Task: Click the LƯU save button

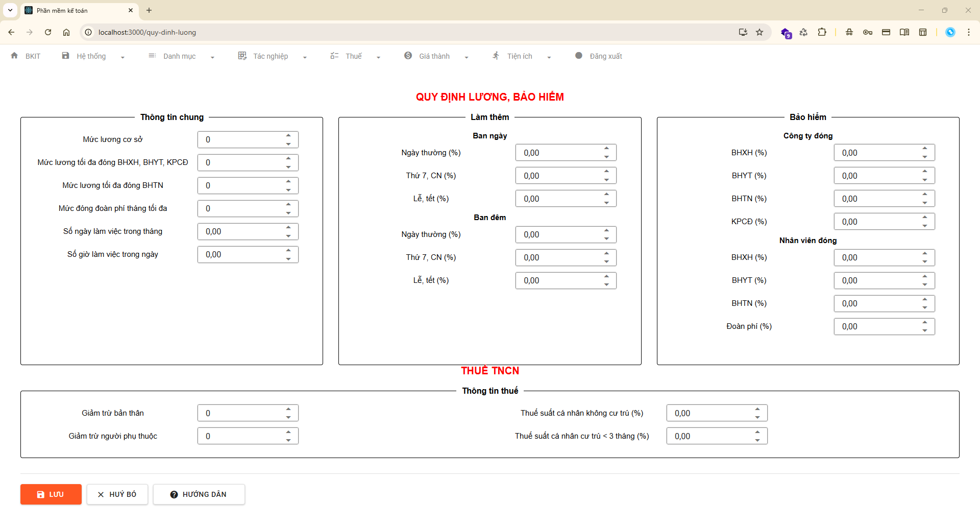Action: pyautogui.click(x=51, y=494)
